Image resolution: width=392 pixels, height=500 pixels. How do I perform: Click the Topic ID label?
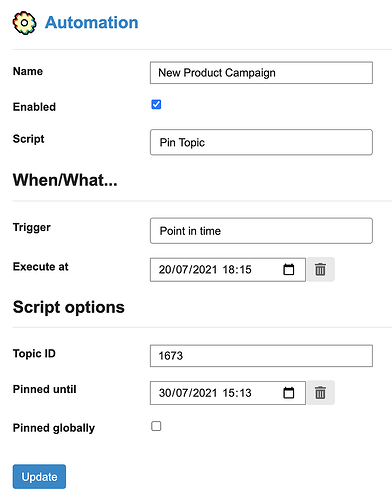34,353
